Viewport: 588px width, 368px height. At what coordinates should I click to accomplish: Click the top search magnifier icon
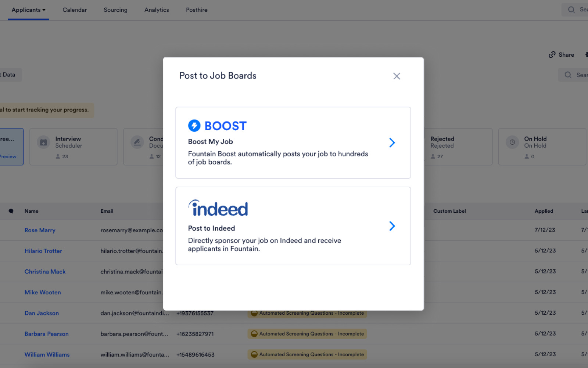point(571,10)
